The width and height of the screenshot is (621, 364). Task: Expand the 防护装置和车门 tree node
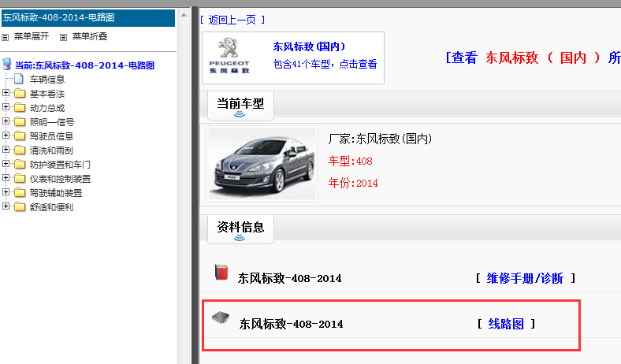point(6,164)
